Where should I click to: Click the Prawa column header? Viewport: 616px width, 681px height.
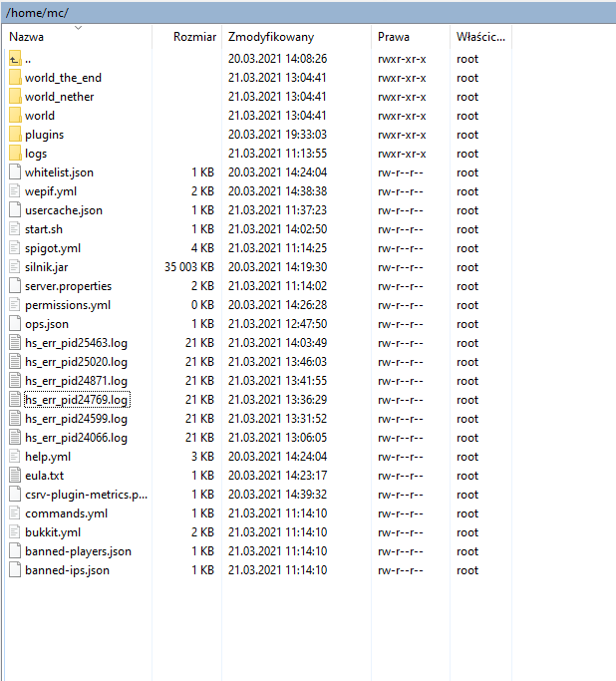point(393,37)
